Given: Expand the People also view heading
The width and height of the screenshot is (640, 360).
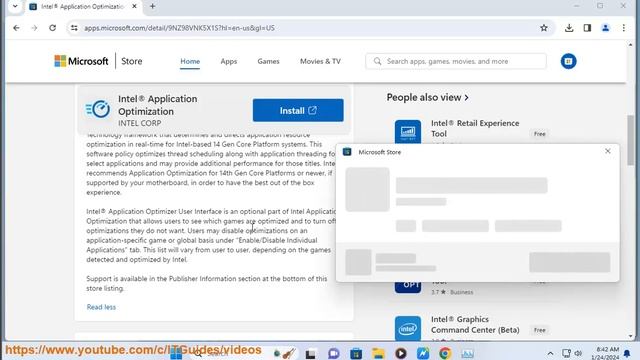Looking at the screenshot, I should 427,98.
